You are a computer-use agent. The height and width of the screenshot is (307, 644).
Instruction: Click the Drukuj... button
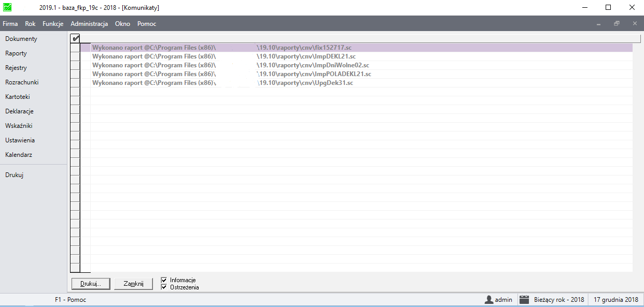pos(91,284)
